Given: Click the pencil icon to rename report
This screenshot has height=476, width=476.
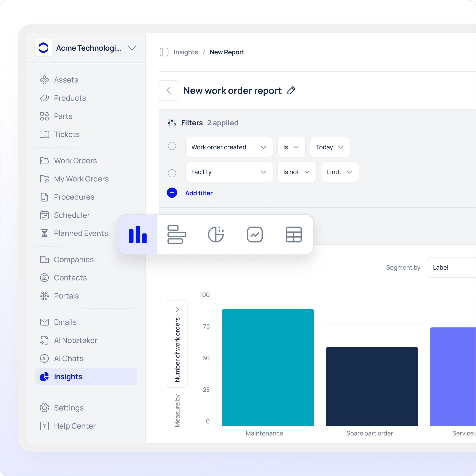Looking at the screenshot, I should tap(291, 91).
